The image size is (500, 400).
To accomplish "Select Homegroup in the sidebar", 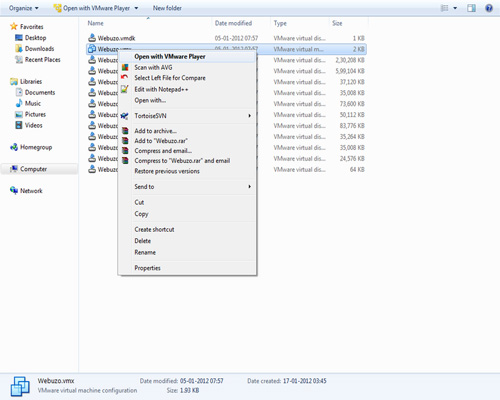I will click(x=31, y=147).
